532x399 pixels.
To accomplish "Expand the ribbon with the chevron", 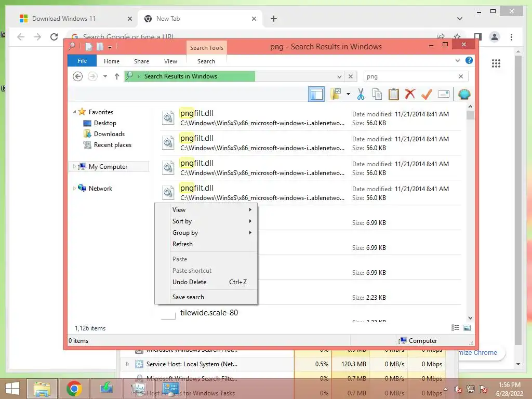I will pos(458,60).
